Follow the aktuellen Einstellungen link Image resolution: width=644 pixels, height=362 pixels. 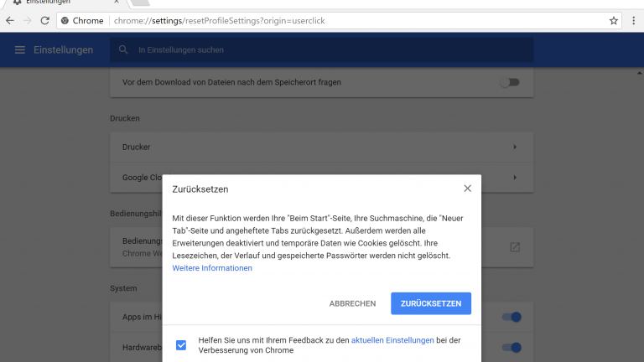pos(392,340)
